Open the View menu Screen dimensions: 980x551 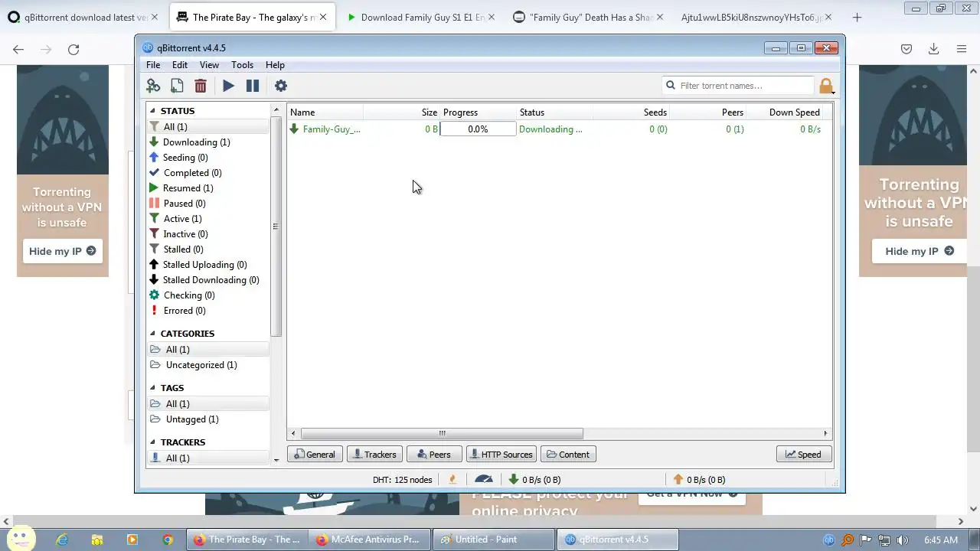click(x=209, y=65)
